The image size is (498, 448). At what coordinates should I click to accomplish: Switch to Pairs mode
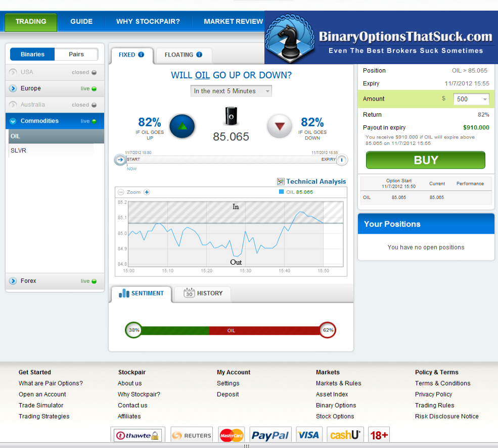pyautogui.click(x=76, y=54)
